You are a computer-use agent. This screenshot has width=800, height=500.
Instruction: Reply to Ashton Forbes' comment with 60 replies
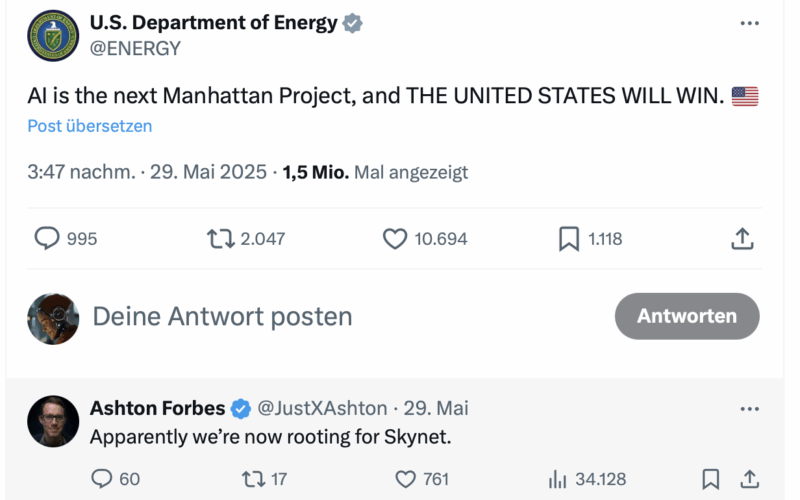(x=102, y=479)
